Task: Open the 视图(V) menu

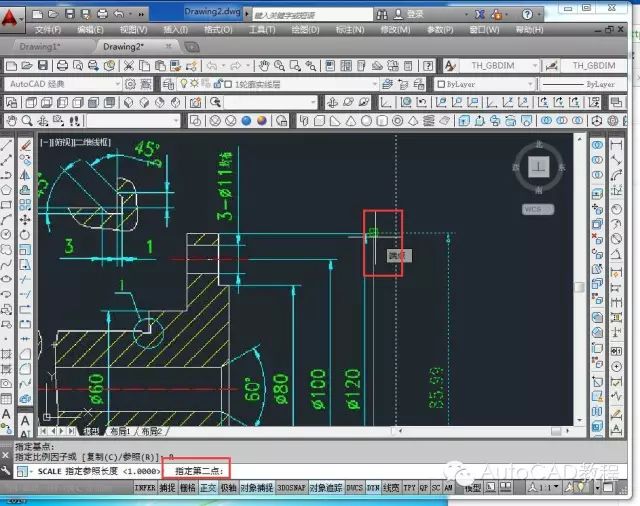Action: (x=133, y=30)
